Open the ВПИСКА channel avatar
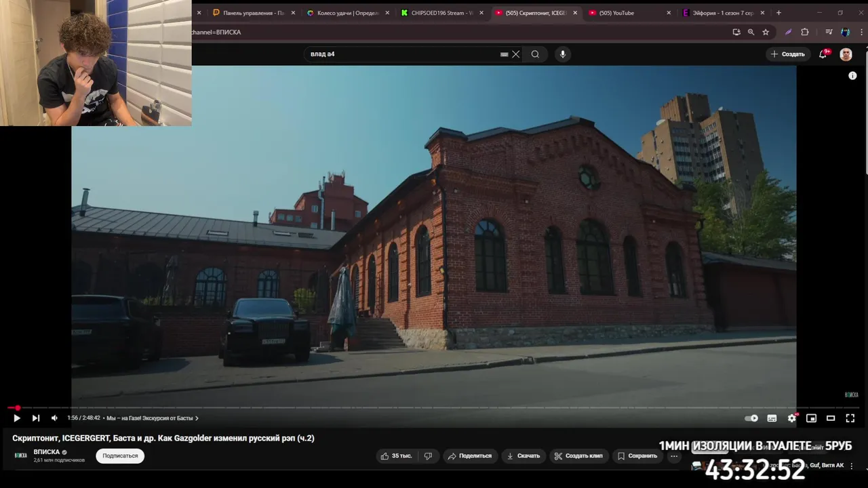The width and height of the screenshot is (868, 488). pos(21,455)
